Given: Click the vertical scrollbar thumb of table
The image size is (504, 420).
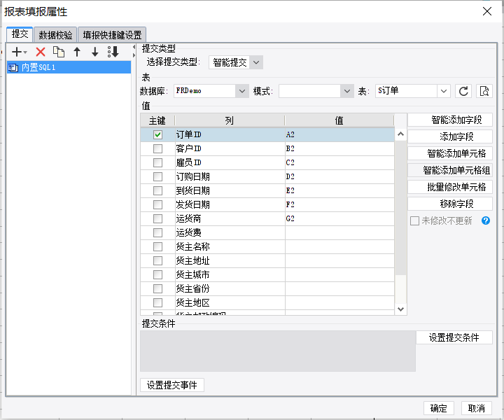Looking at the screenshot, I should pyautogui.click(x=400, y=208).
